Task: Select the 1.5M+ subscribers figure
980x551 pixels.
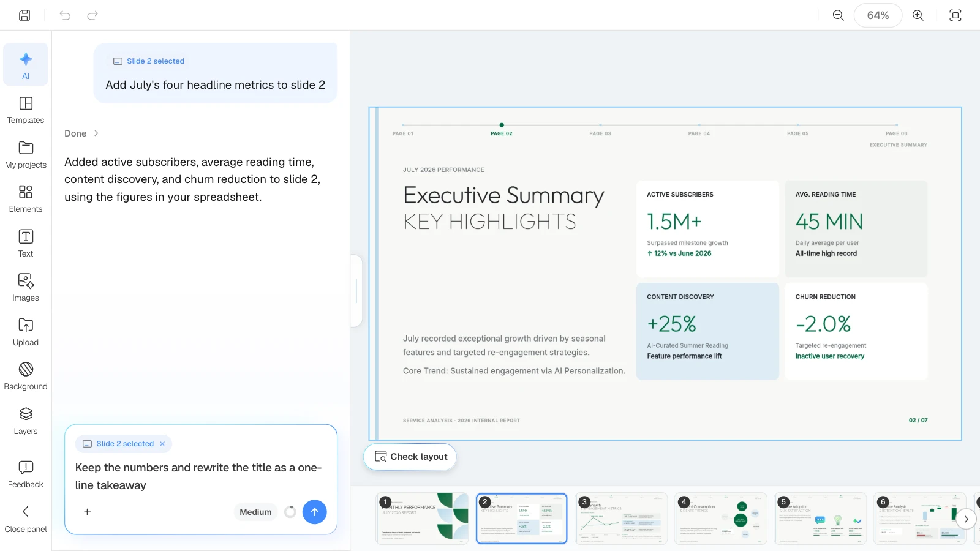Action: click(x=674, y=222)
